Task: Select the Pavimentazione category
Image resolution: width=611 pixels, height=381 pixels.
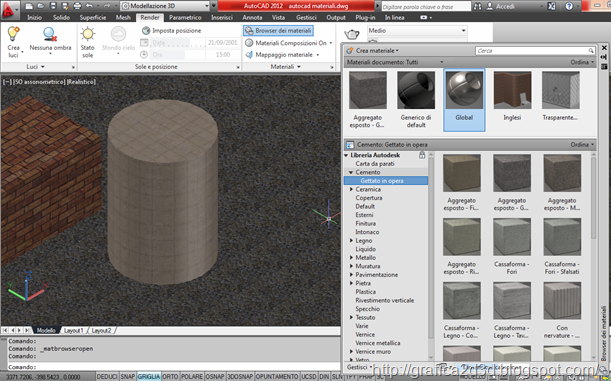Action: point(376,275)
